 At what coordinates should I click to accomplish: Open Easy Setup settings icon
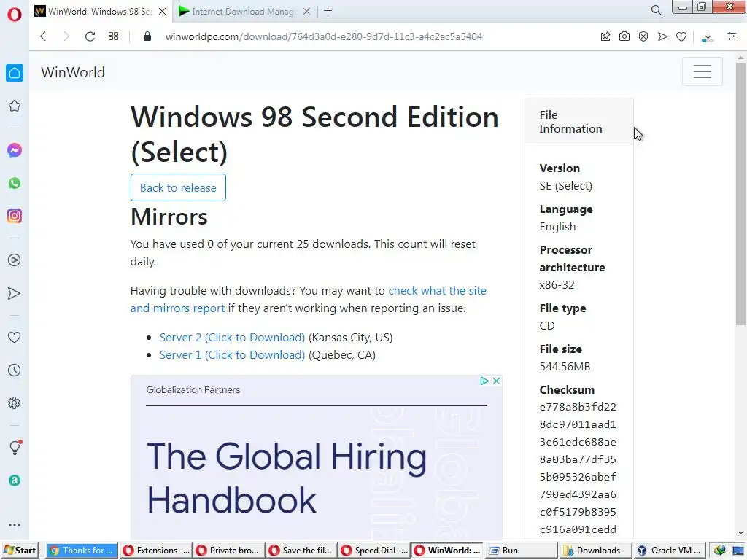tap(732, 36)
